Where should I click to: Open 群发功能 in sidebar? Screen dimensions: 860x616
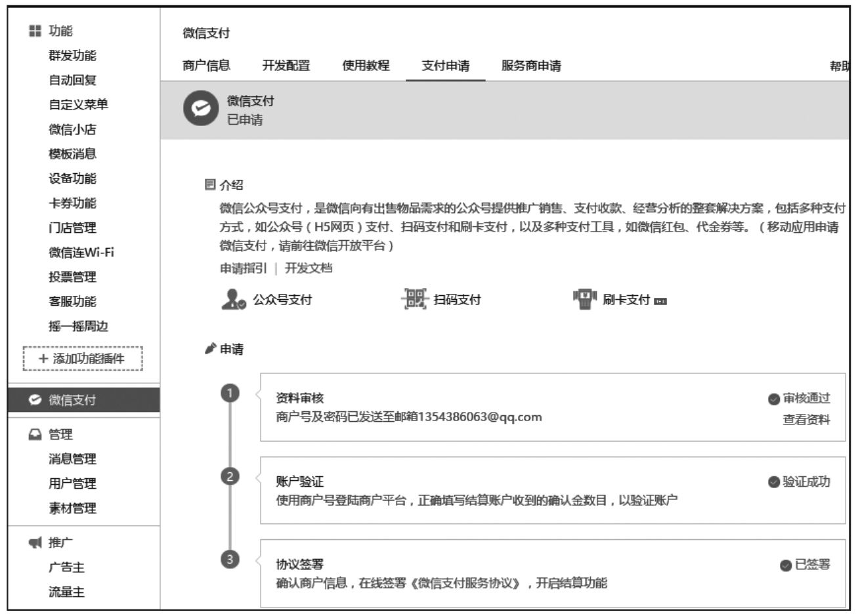[72, 55]
